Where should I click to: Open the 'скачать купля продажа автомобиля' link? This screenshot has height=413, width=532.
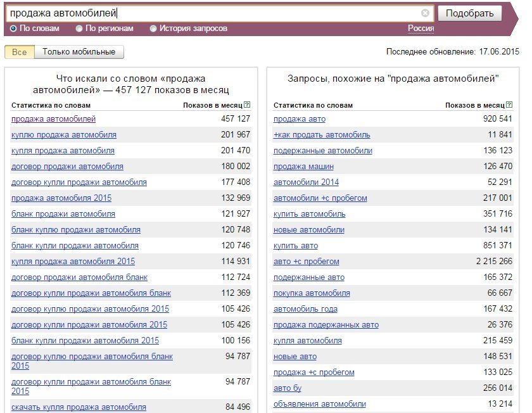[79, 407]
